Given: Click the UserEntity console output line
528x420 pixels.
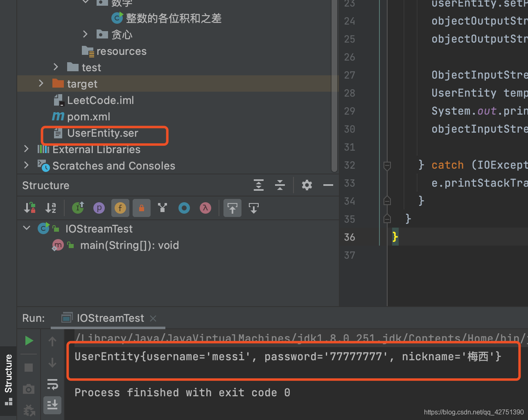Looking at the screenshot, I should [x=288, y=357].
